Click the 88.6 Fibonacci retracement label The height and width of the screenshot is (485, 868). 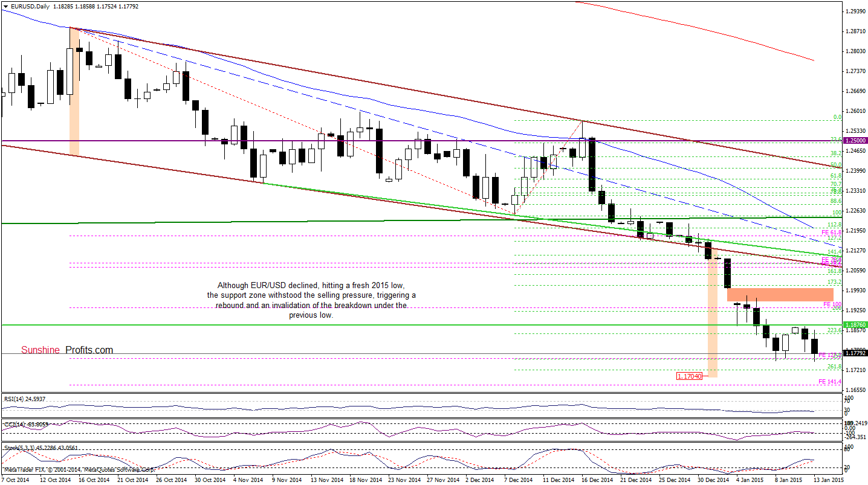point(836,201)
